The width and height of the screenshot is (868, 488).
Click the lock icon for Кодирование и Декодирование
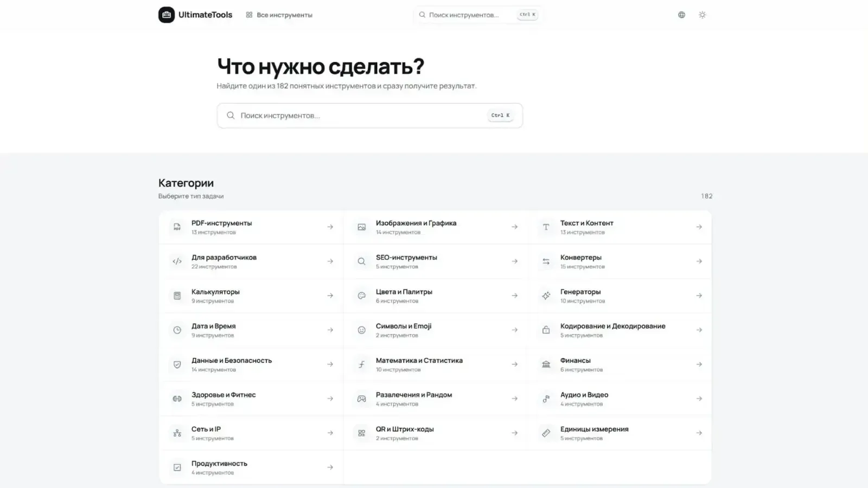coord(546,330)
